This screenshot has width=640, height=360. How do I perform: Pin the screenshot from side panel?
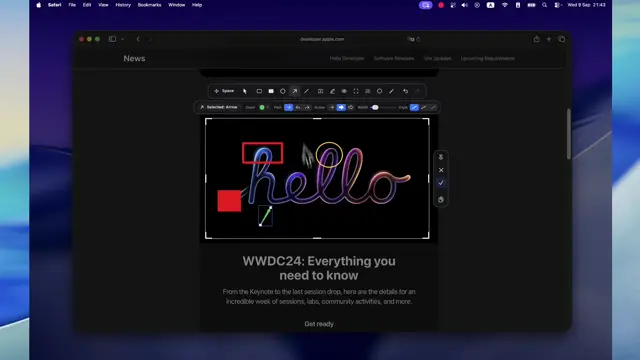(x=441, y=157)
